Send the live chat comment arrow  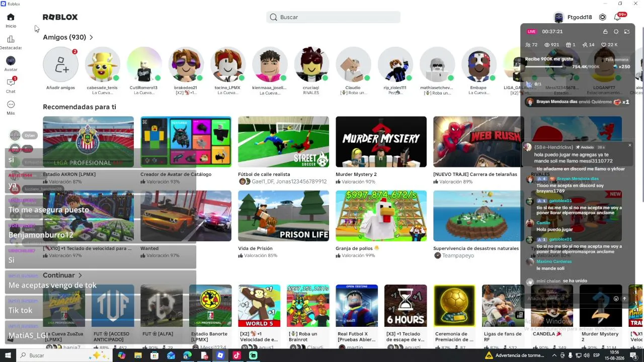coord(624,299)
